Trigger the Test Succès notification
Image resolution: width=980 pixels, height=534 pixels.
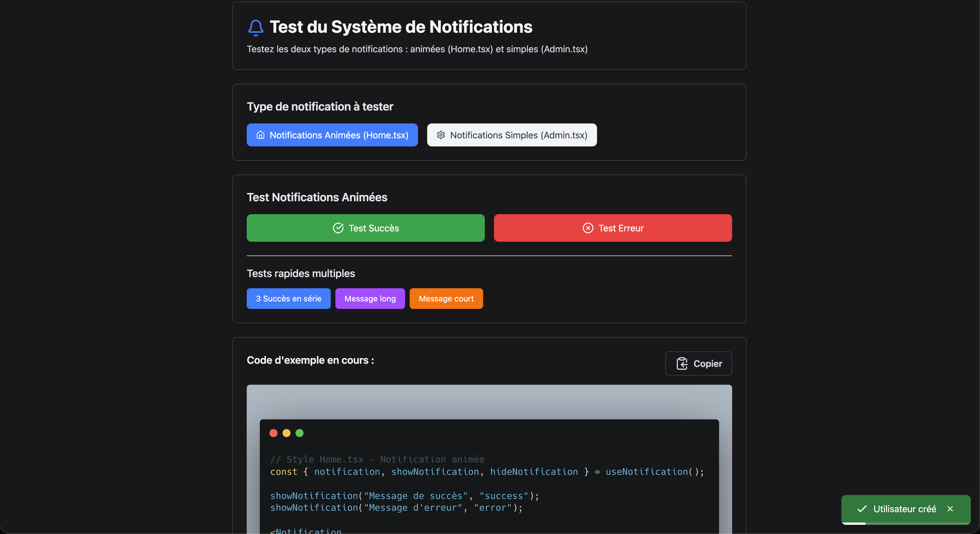(365, 228)
